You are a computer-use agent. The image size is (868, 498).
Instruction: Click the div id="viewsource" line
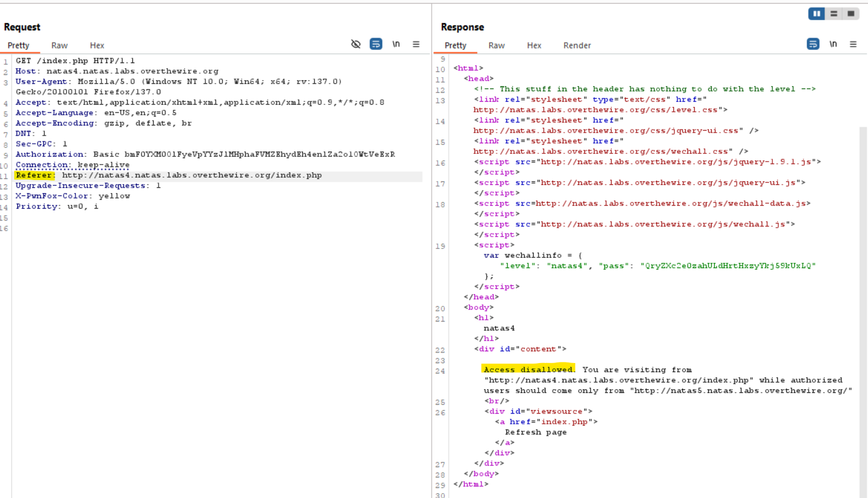click(x=538, y=411)
